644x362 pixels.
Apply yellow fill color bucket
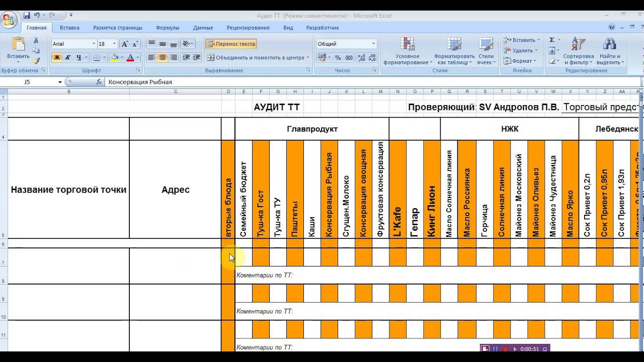click(x=115, y=57)
